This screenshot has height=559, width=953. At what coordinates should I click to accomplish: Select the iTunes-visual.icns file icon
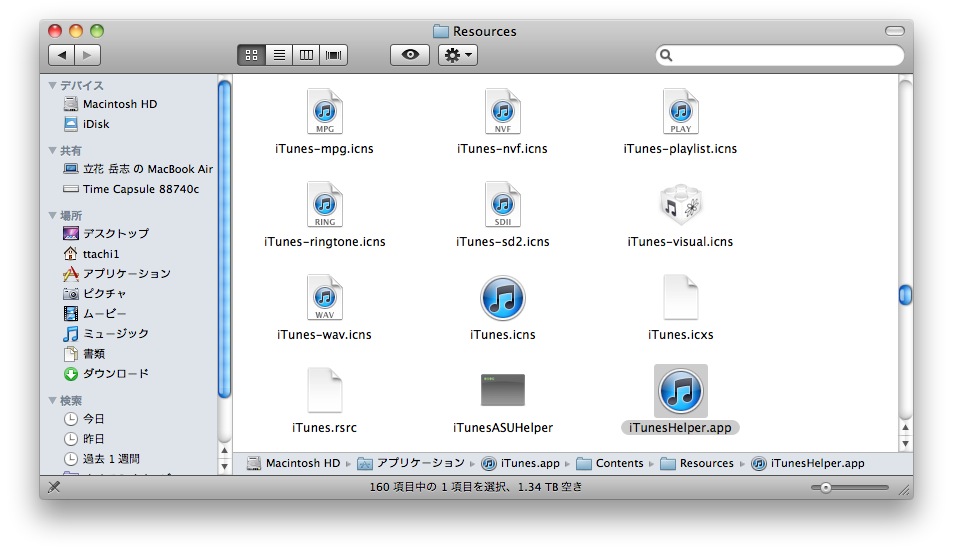[x=680, y=205]
